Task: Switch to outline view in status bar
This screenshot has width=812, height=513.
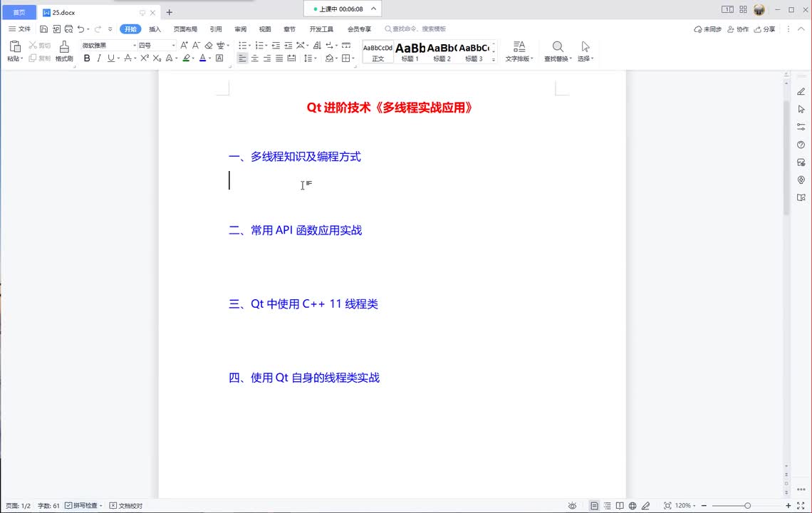Action: (607, 506)
